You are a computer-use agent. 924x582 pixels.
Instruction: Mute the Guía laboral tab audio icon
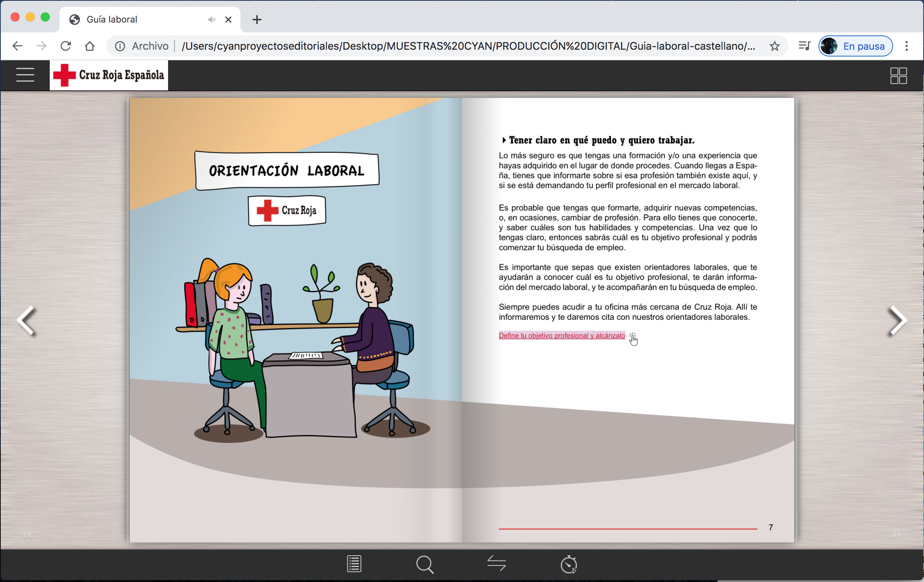[x=212, y=20]
